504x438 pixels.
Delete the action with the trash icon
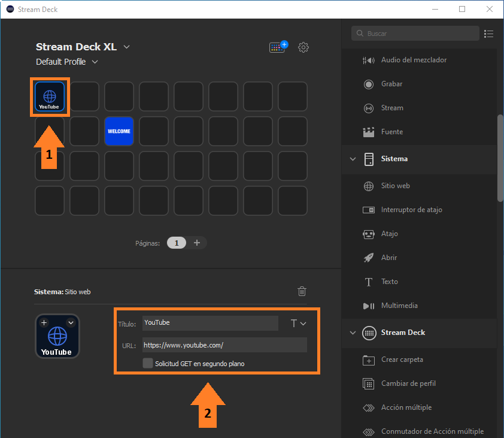[302, 291]
